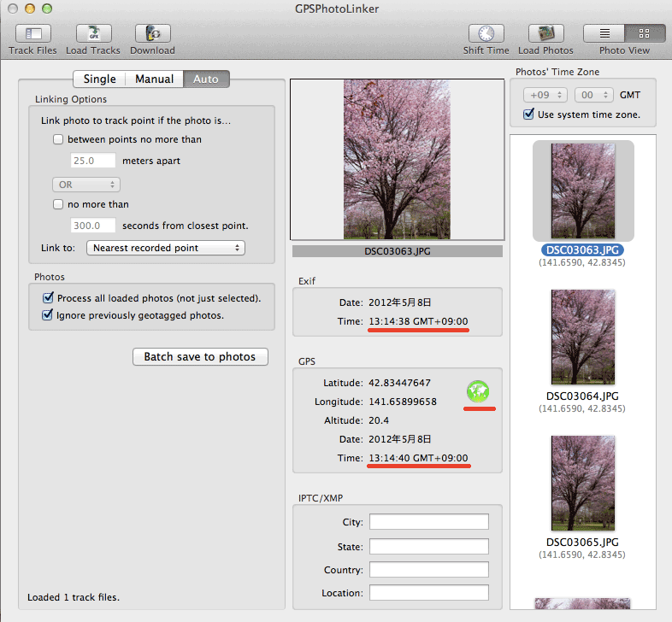Click Latitude value 42.83447647
This screenshot has height=622, width=672.
click(399, 383)
